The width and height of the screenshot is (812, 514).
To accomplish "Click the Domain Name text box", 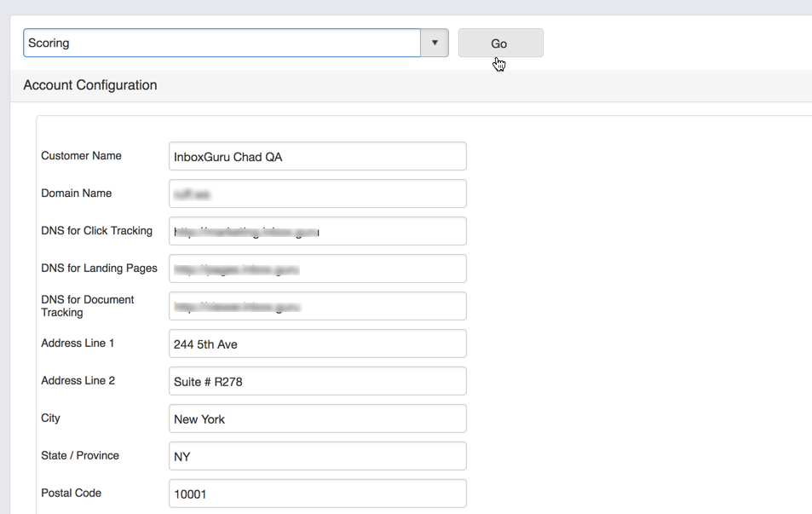I will pyautogui.click(x=317, y=193).
